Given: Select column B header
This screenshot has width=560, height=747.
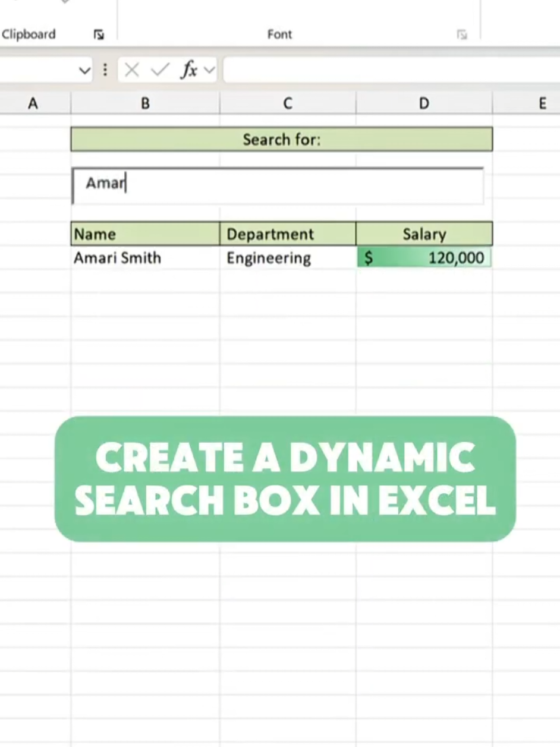Looking at the screenshot, I should (x=145, y=103).
